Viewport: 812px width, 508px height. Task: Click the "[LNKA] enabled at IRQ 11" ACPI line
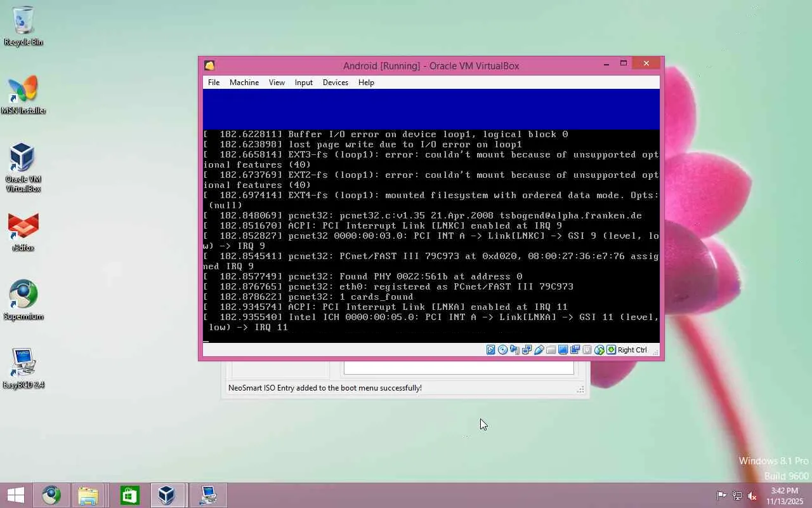(x=386, y=307)
